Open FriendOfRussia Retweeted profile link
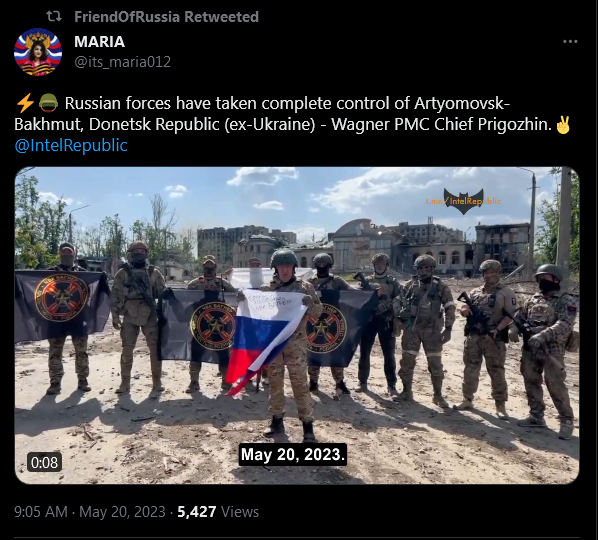Screen dimensions: 598x540 point(166,17)
